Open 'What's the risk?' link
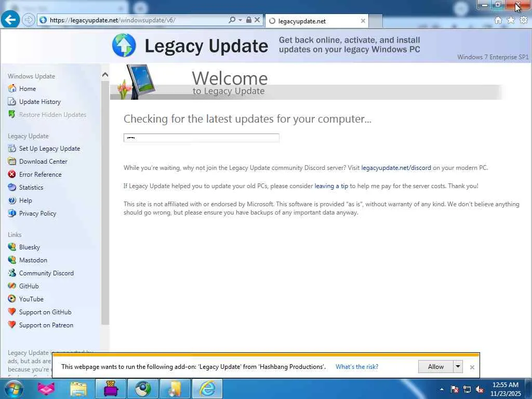The height and width of the screenshot is (399, 532). (357, 367)
